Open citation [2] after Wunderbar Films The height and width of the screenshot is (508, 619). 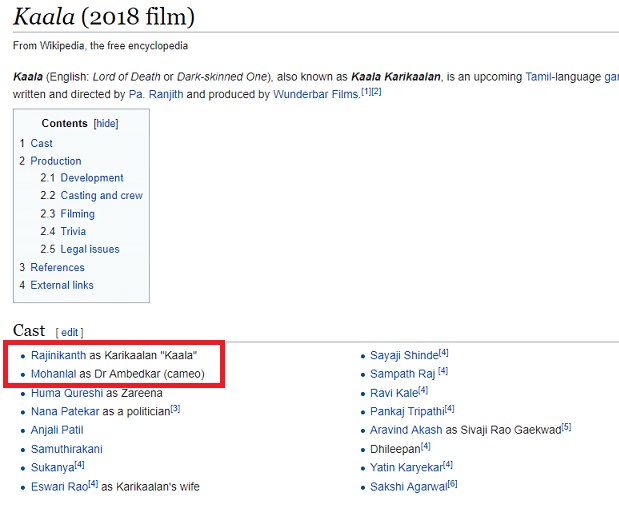coord(376,92)
